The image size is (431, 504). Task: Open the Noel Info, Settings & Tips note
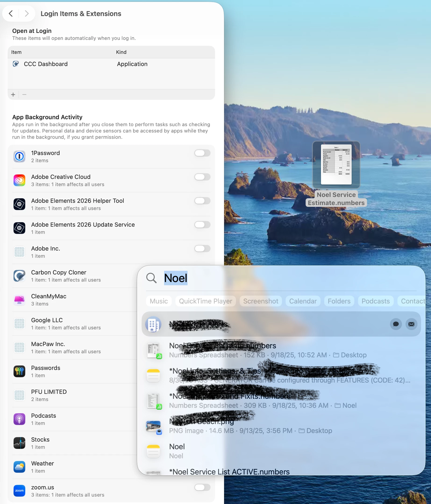point(281,375)
